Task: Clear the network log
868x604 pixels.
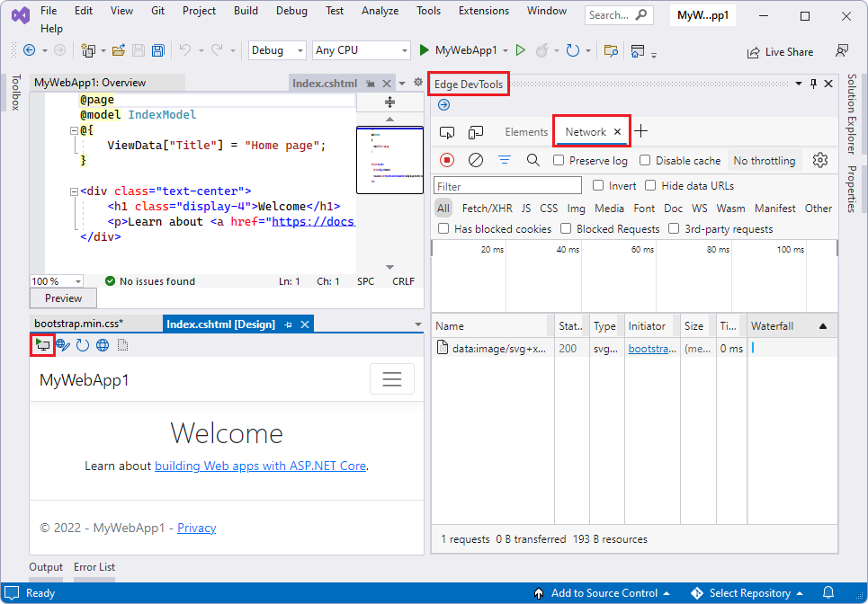Action: pyautogui.click(x=475, y=160)
